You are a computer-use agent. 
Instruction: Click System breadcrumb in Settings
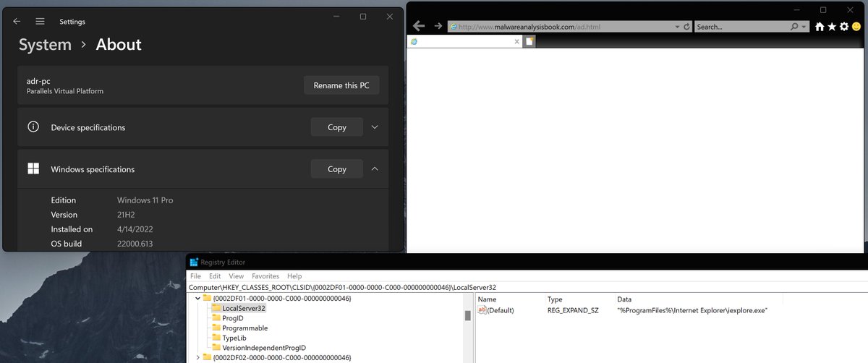[45, 45]
